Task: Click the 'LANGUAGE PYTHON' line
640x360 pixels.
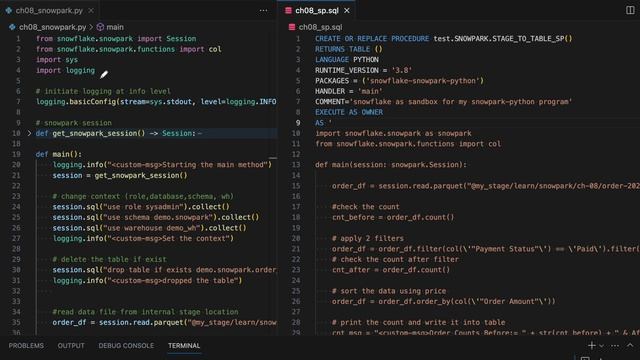Action: [x=347, y=60]
